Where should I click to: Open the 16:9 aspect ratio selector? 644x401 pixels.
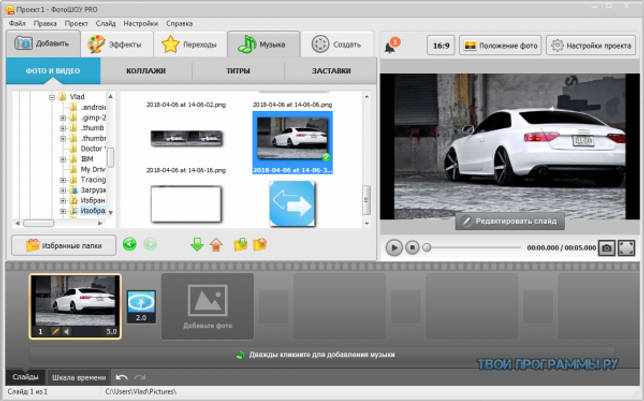pos(441,46)
